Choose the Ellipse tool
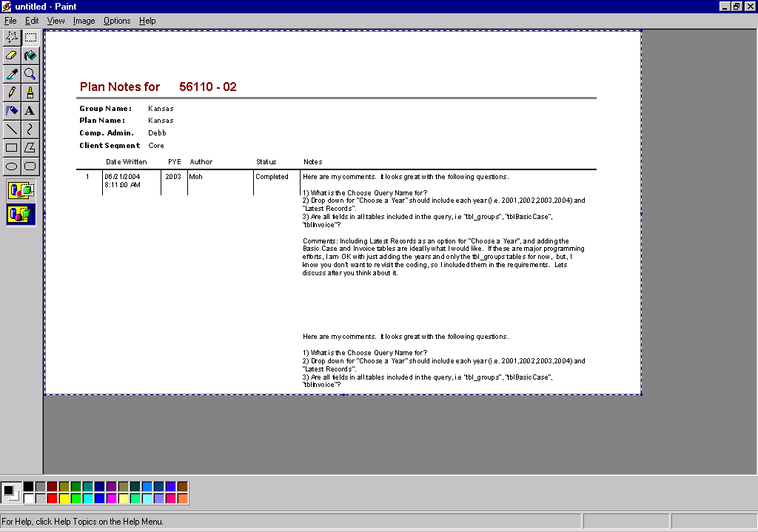The image size is (758, 532). coord(12,166)
